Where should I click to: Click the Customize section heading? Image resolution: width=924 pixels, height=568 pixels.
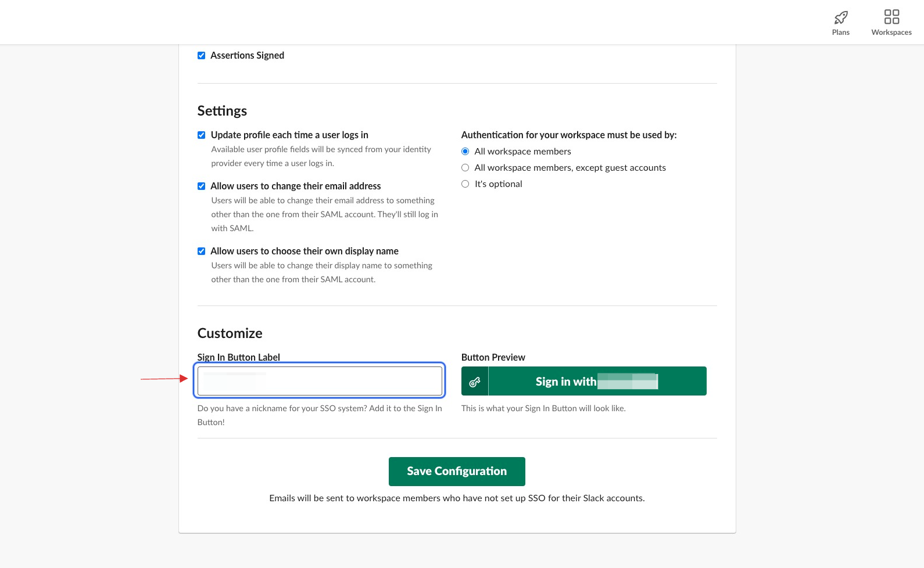pos(230,333)
